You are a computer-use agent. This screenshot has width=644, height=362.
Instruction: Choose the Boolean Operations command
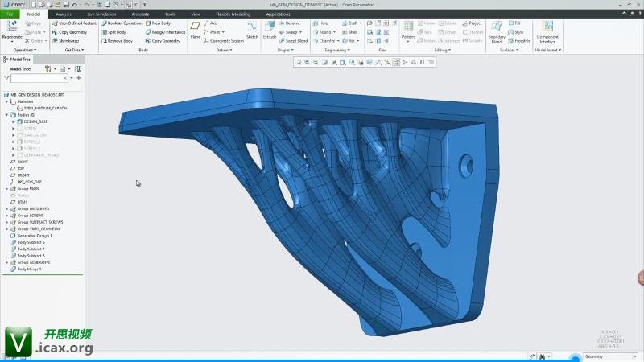[122, 23]
